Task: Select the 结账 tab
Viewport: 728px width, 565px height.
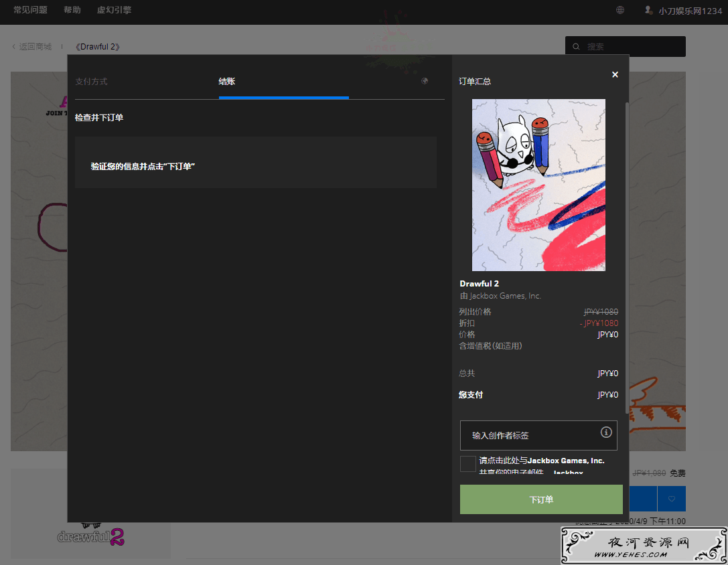Action: [x=227, y=81]
